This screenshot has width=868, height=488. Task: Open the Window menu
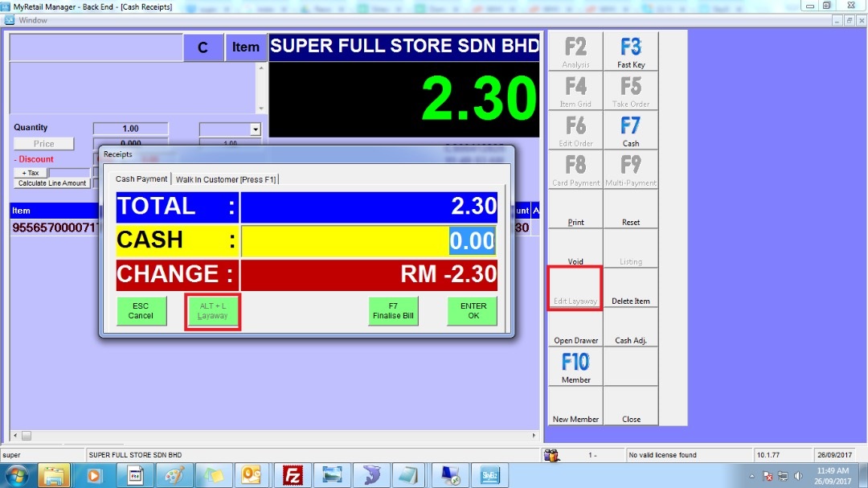tap(32, 20)
